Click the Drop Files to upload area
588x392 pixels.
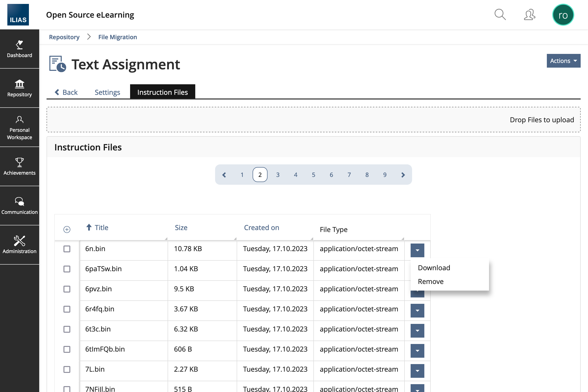point(314,120)
